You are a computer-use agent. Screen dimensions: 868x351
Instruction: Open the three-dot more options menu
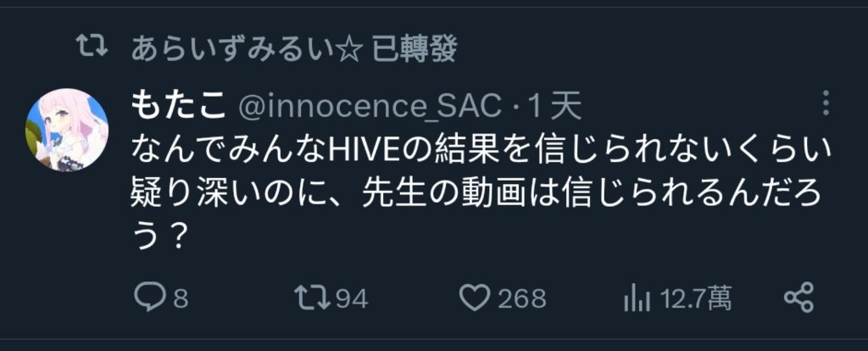[x=826, y=103]
